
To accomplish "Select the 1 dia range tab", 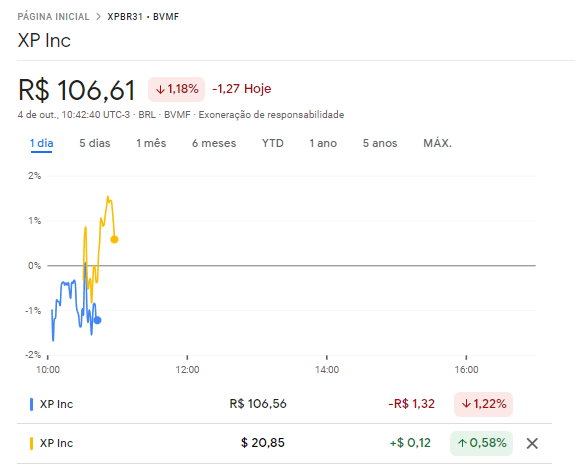I will point(41,143).
